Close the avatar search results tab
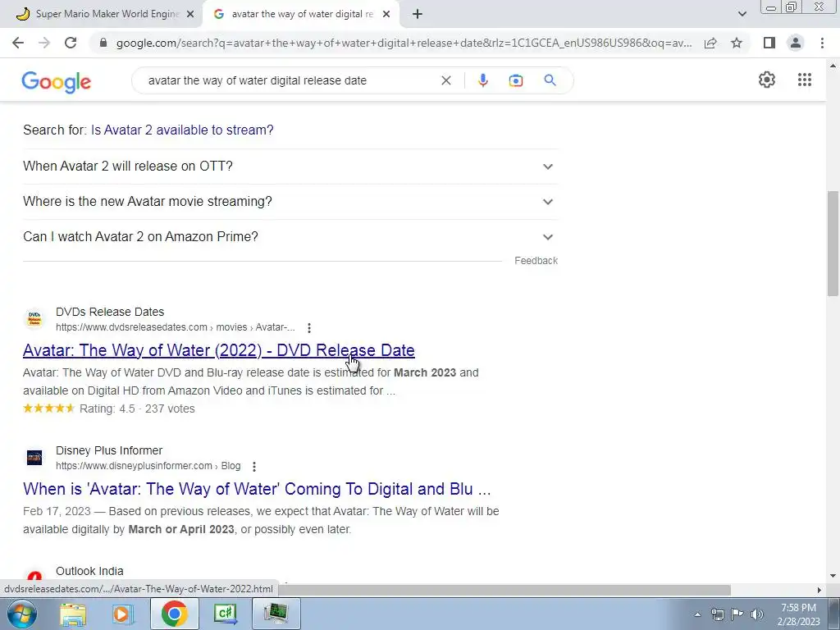Image resolution: width=840 pixels, height=630 pixels. [386, 15]
